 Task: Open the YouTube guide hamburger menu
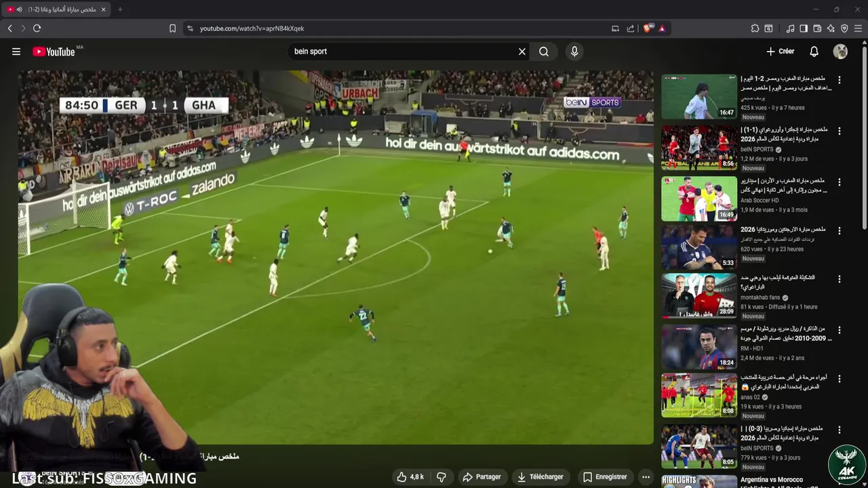pyautogui.click(x=16, y=52)
